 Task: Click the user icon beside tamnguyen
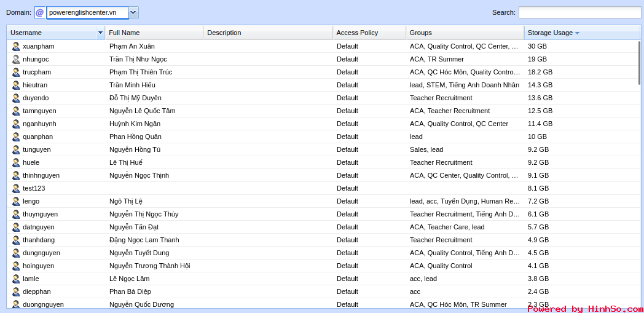pyautogui.click(x=16, y=111)
